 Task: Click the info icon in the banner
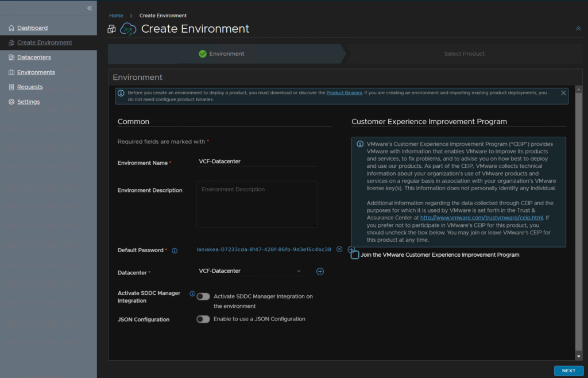click(x=121, y=92)
